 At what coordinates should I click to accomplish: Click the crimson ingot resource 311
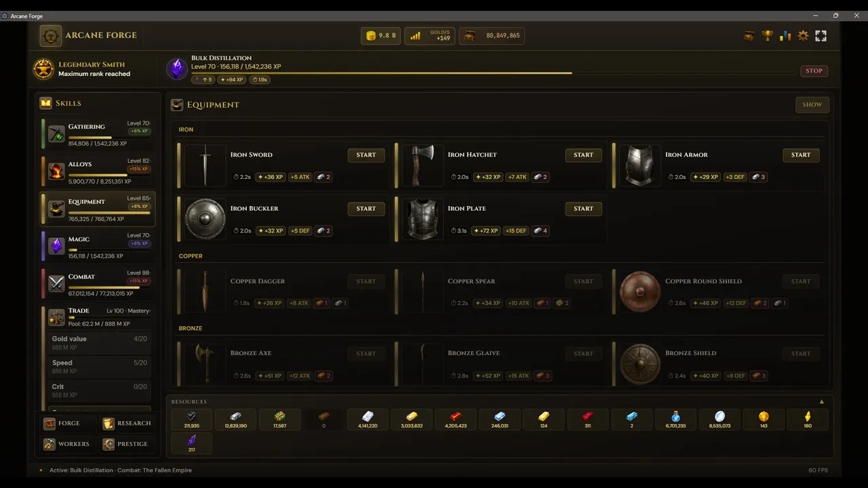[x=588, y=420]
